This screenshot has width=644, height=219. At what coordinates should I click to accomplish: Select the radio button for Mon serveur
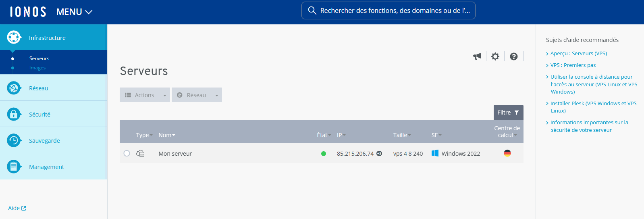pos(127,153)
